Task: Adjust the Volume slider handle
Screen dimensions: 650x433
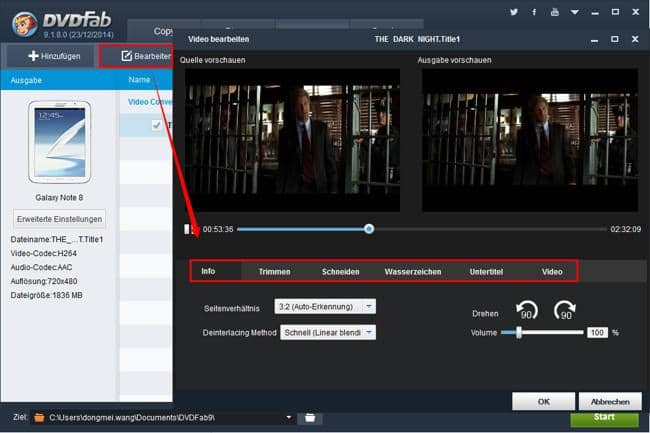Action: click(519, 332)
